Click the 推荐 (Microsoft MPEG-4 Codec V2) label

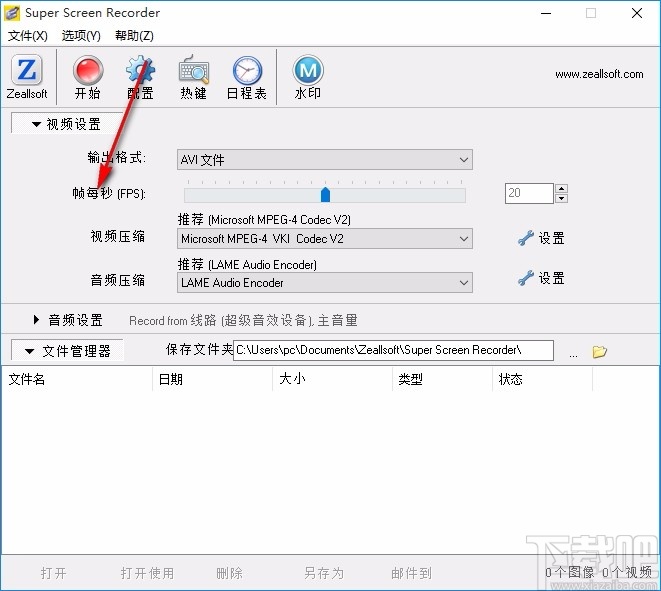click(x=264, y=220)
